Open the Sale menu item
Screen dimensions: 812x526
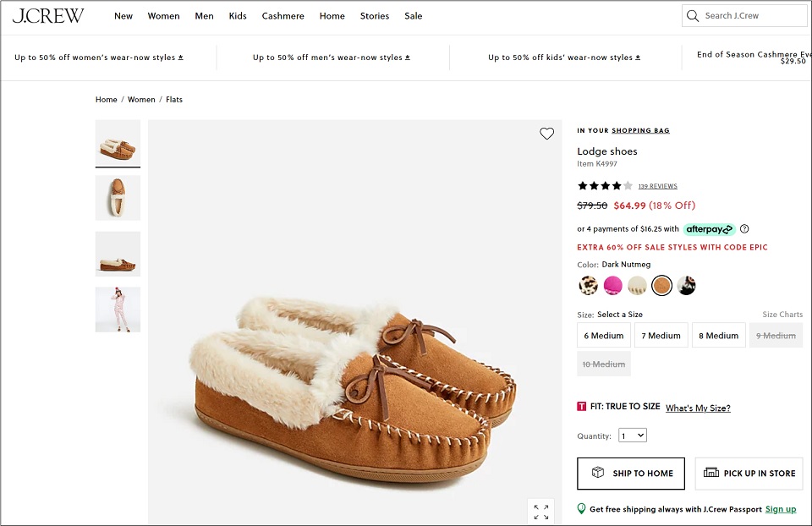coord(414,16)
